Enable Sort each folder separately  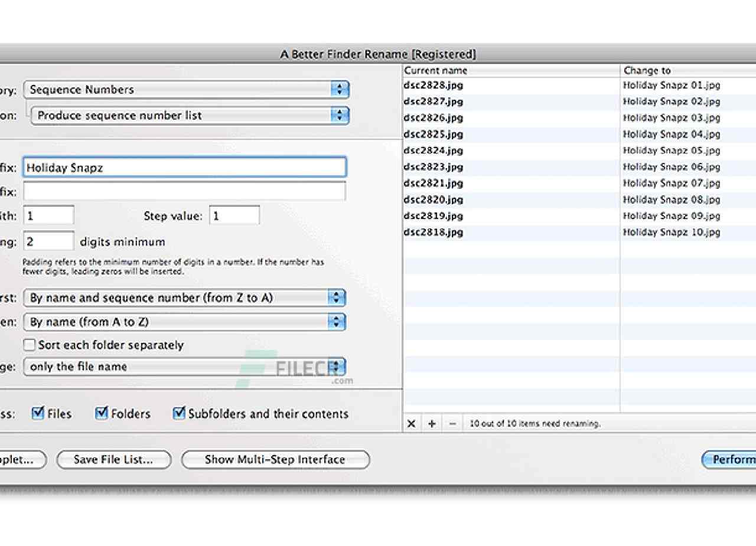point(29,345)
